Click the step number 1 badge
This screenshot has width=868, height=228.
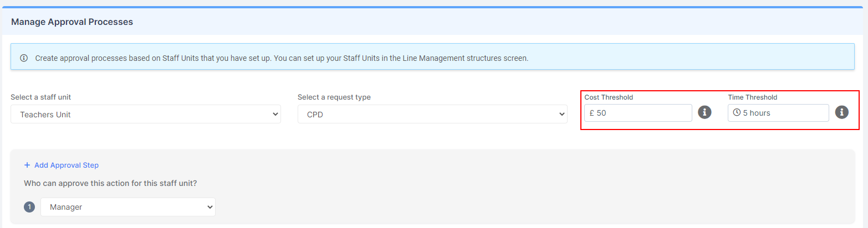[x=29, y=207]
